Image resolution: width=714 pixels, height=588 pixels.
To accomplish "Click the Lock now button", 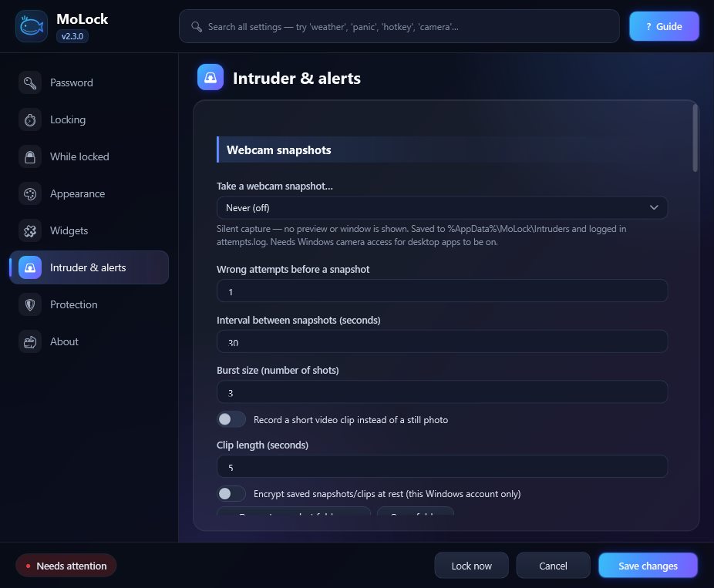I will click(471, 566).
